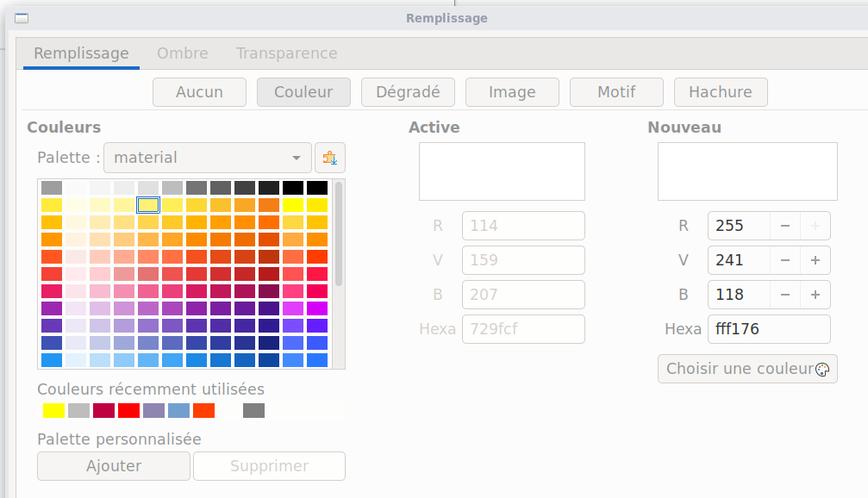Click the palette import icon button

(x=329, y=158)
